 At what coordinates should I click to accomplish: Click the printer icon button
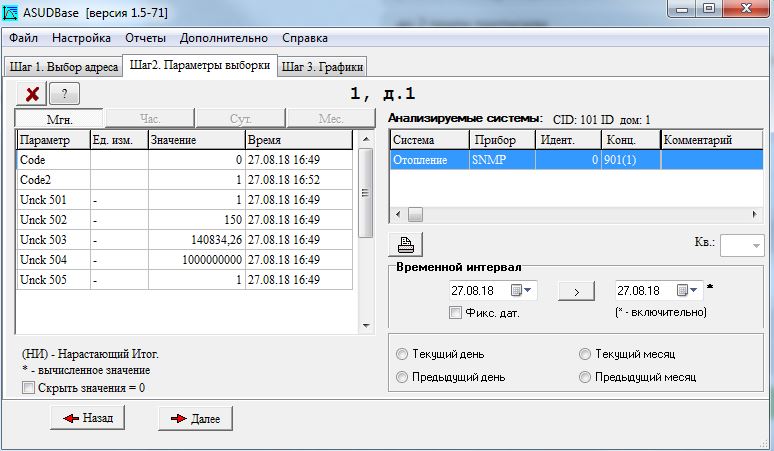point(405,243)
